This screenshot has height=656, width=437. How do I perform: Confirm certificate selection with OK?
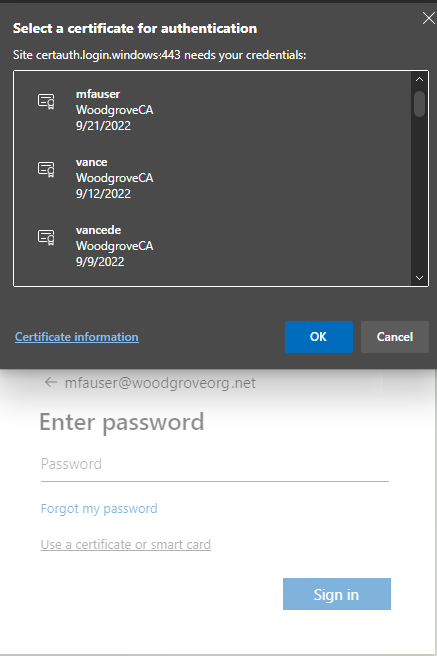coord(319,337)
